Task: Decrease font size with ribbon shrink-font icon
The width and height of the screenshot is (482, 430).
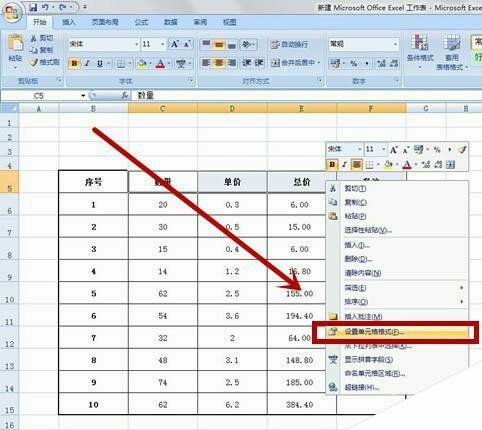Action: point(187,44)
